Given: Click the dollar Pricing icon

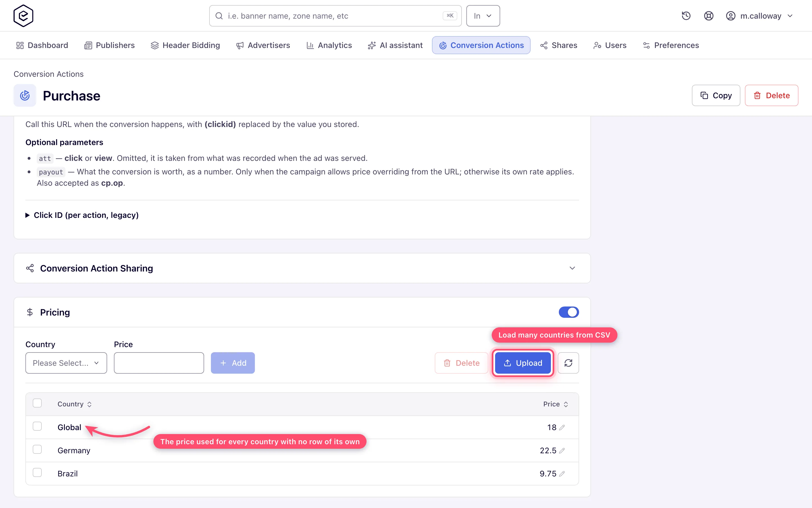Looking at the screenshot, I should tap(30, 312).
